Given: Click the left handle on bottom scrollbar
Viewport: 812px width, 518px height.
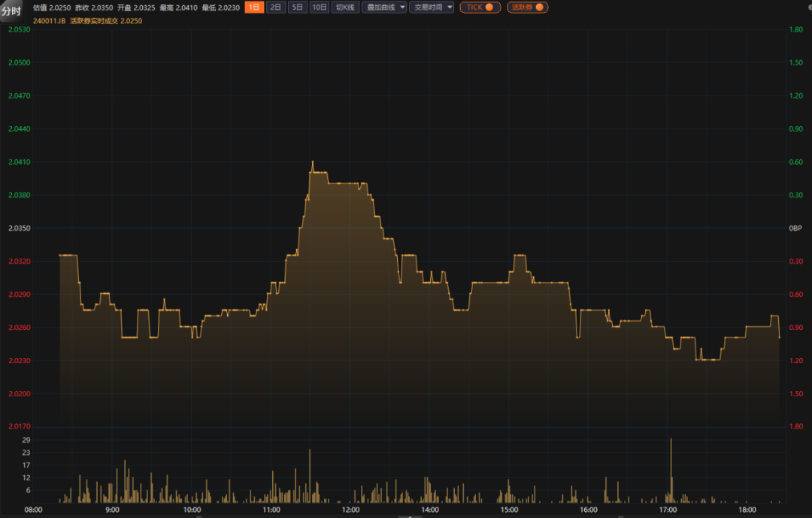Looking at the screenshot, I should 198,516.
